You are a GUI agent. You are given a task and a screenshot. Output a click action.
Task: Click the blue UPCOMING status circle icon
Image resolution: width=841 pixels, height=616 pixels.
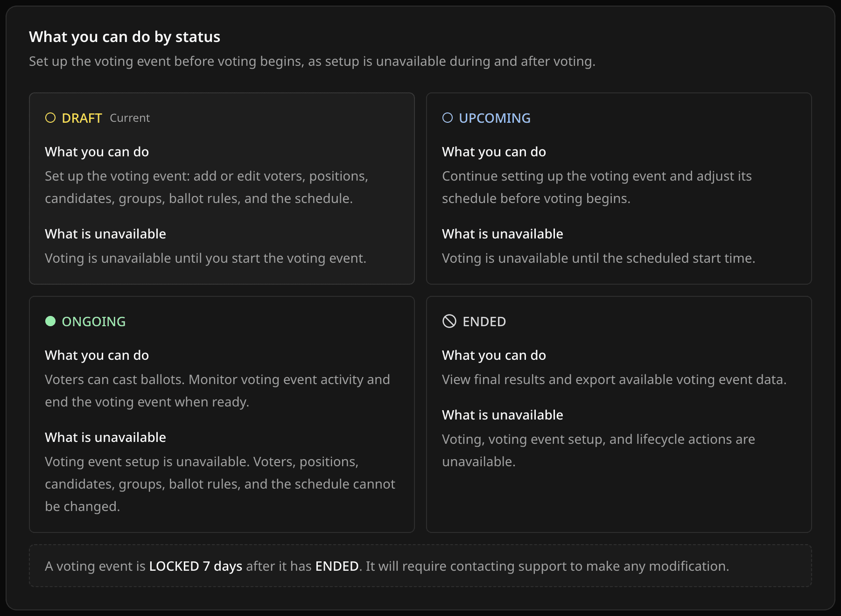point(448,118)
